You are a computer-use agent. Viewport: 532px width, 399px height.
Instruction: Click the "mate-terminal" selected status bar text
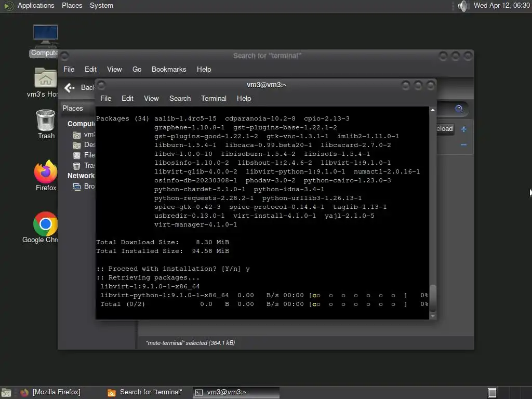point(190,343)
